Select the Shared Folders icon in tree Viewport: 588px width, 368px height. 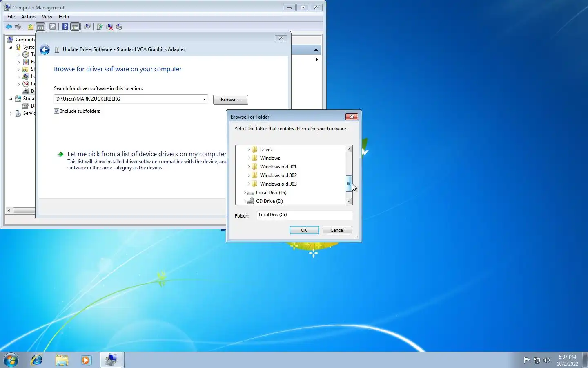click(x=26, y=69)
